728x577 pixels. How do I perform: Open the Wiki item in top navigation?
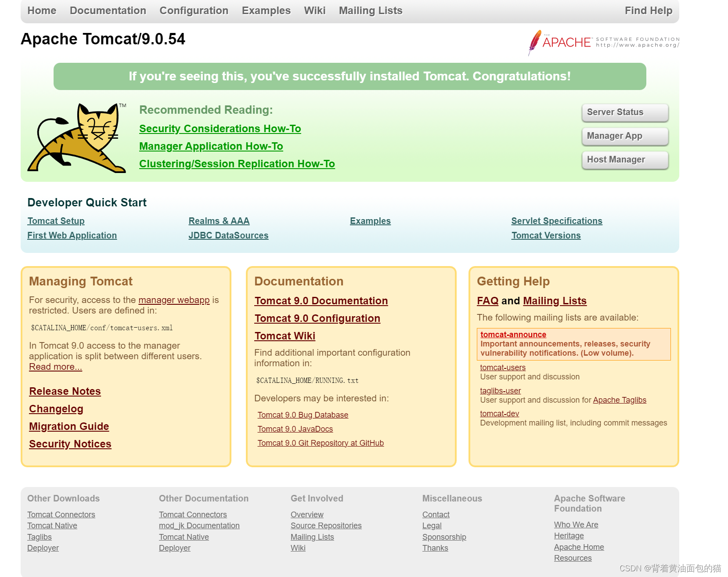[315, 11]
